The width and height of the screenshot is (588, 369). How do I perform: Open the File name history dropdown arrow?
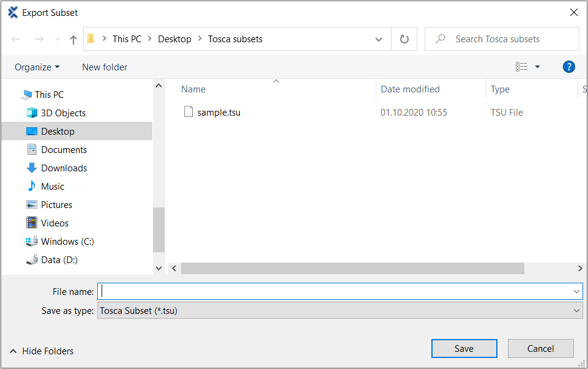(x=576, y=292)
